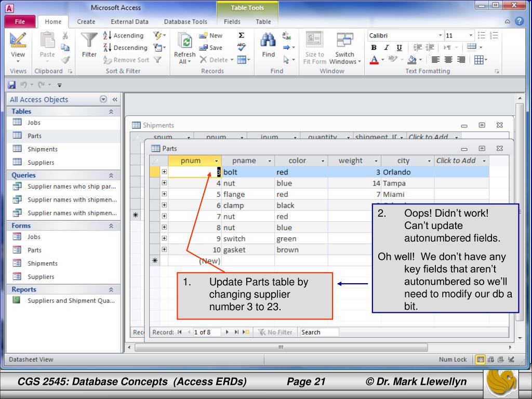
Task: Click the Search box in Parts navigator
Action: (x=318, y=332)
